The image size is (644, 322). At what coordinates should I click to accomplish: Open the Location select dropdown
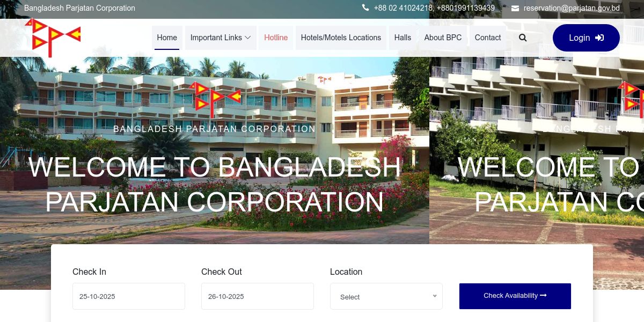pyautogui.click(x=386, y=296)
